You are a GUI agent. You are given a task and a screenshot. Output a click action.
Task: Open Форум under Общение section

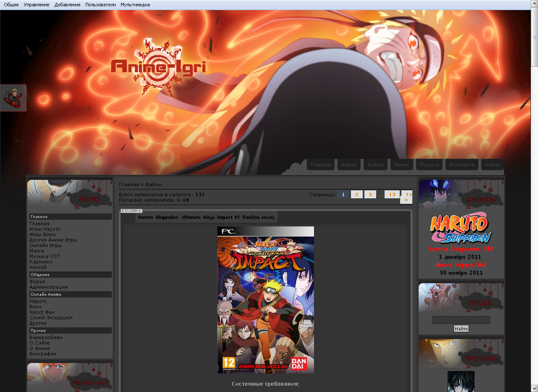[x=37, y=282]
